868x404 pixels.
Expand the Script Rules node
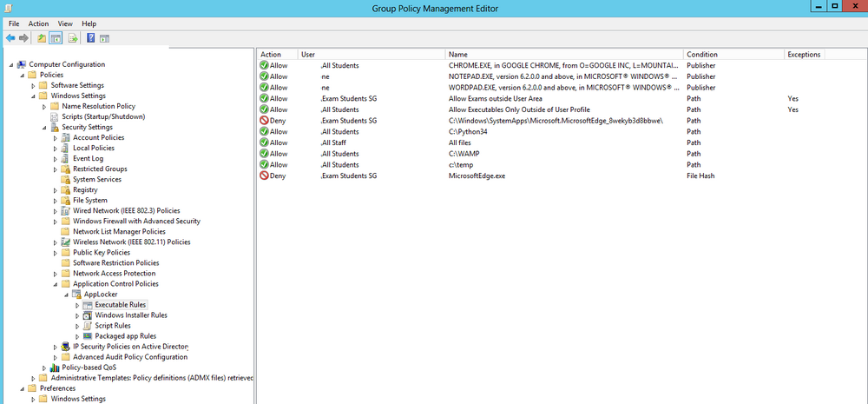click(x=77, y=326)
